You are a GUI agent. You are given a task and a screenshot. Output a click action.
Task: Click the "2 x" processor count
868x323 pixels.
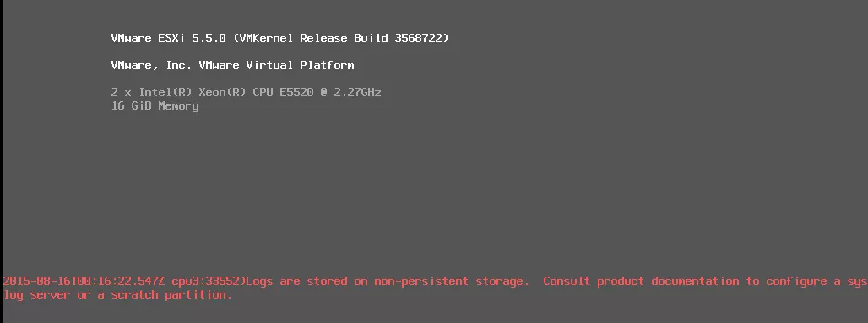[122, 93]
